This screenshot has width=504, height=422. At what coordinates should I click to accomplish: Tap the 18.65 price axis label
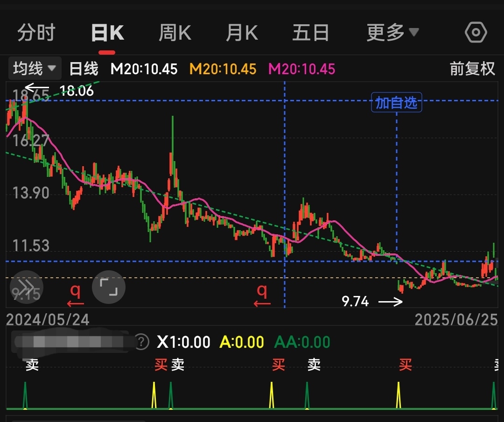[x=30, y=96]
